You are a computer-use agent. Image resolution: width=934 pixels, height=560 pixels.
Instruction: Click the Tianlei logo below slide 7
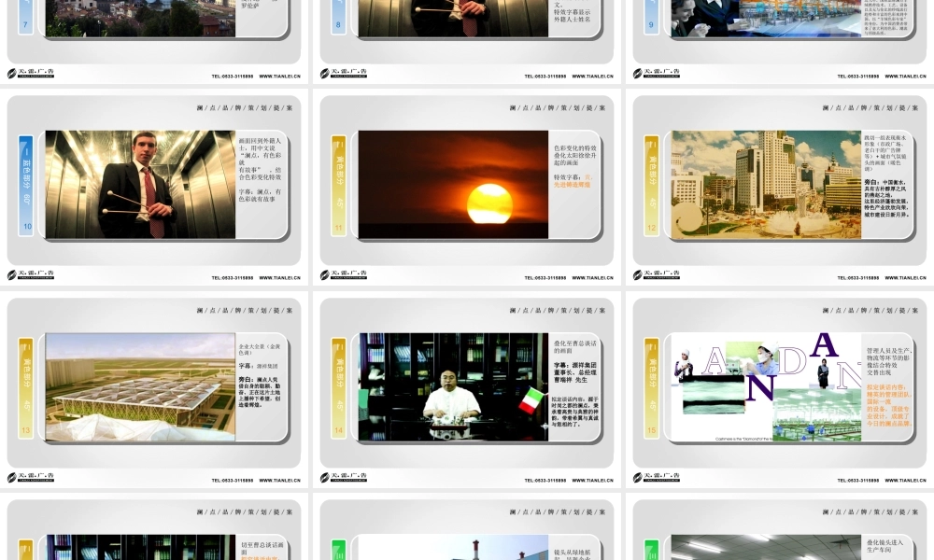[31, 73]
